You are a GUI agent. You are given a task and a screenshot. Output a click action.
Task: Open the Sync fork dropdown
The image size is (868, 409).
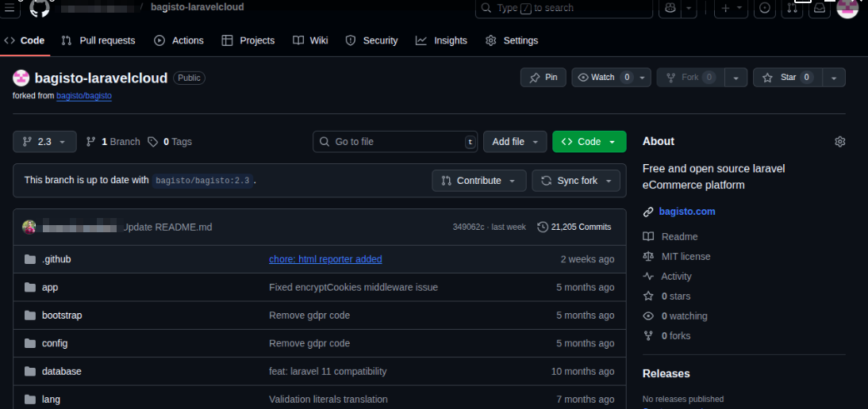pyautogui.click(x=576, y=181)
